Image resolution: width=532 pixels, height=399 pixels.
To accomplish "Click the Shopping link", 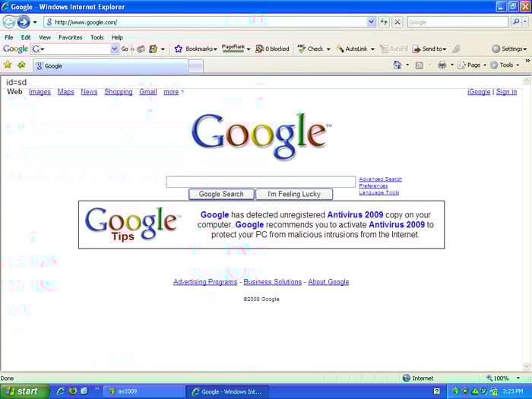I will (119, 92).
